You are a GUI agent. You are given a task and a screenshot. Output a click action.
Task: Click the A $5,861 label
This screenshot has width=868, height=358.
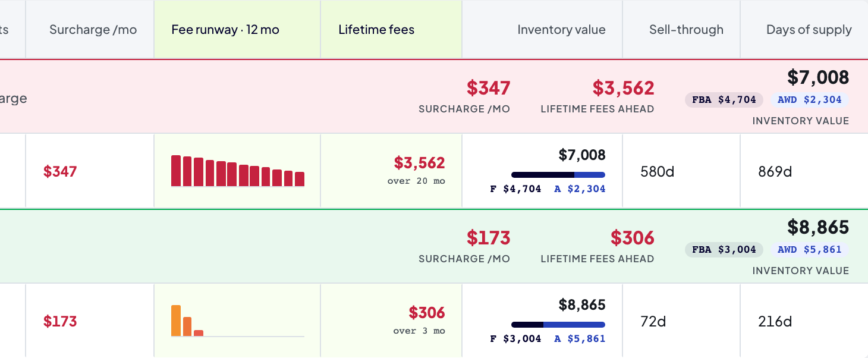pyautogui.click(x=580, y=339)
